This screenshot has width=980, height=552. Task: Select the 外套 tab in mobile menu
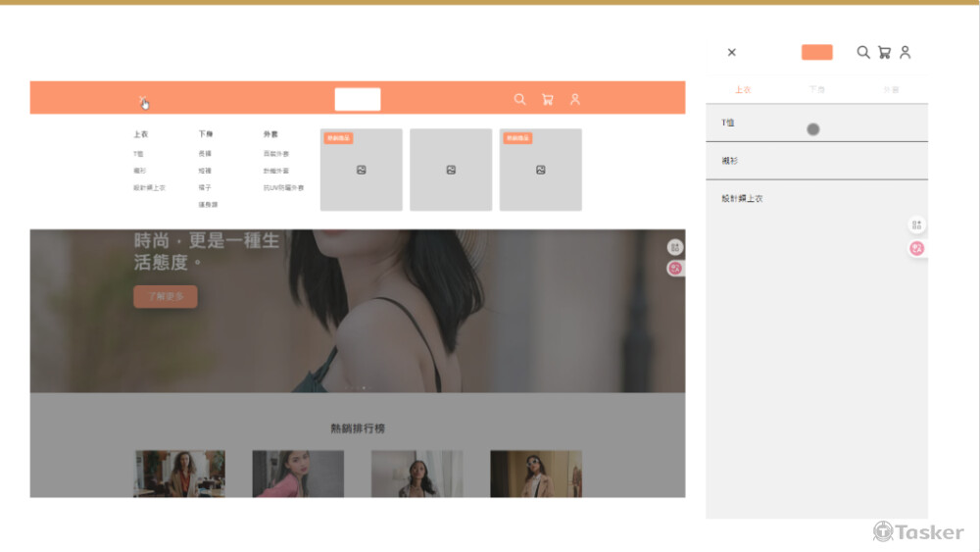coord(891,89)
